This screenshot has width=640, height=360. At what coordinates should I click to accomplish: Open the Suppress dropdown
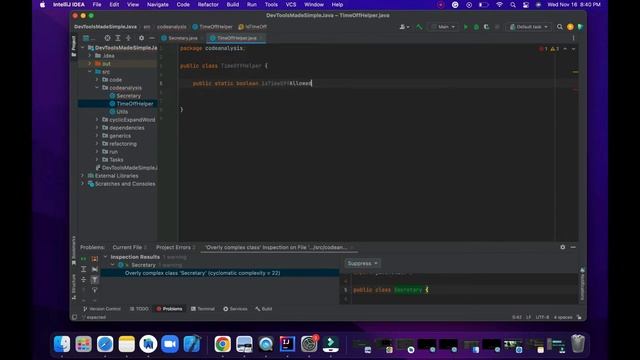(x=362, y=263)
